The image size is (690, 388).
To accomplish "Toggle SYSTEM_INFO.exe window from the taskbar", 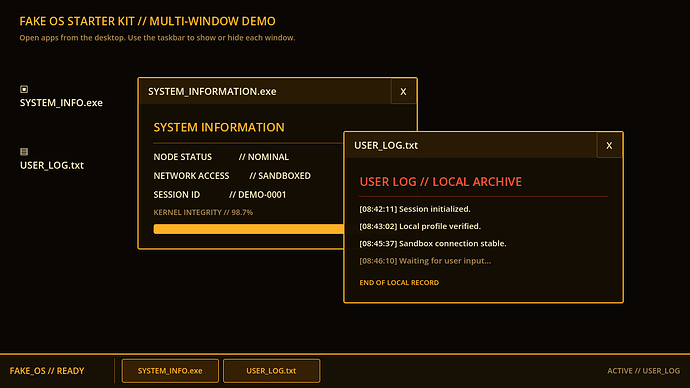I will click(x=170, y=371).
